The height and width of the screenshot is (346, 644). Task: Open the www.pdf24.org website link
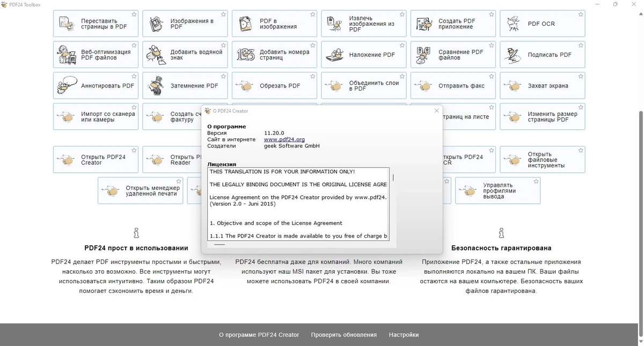tap(284, 139)
